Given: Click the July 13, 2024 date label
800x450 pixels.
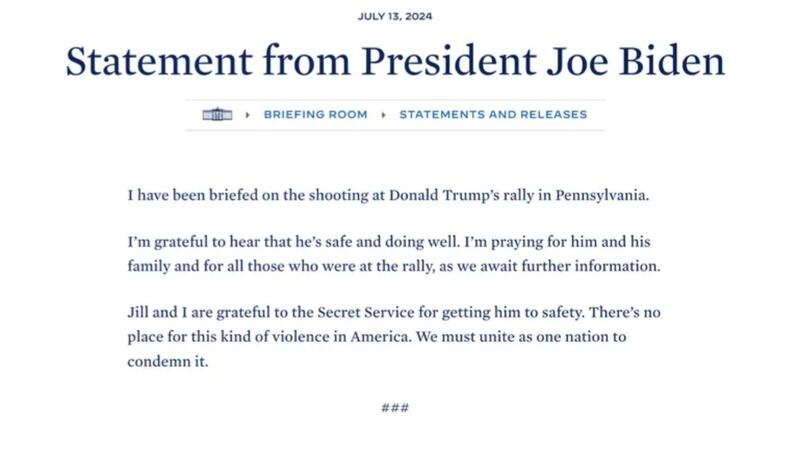Looking at the screenshot, I should (x=395, y=16).
